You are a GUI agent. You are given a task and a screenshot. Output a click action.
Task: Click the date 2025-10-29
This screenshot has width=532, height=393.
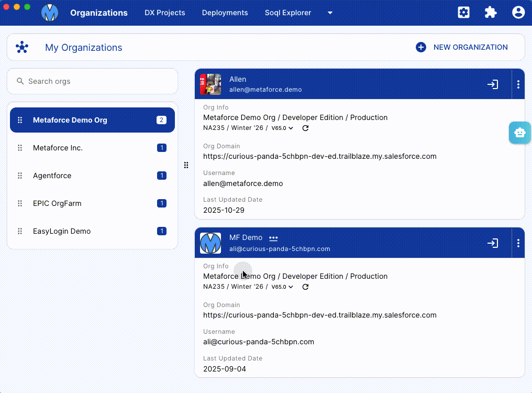[224, 210]
